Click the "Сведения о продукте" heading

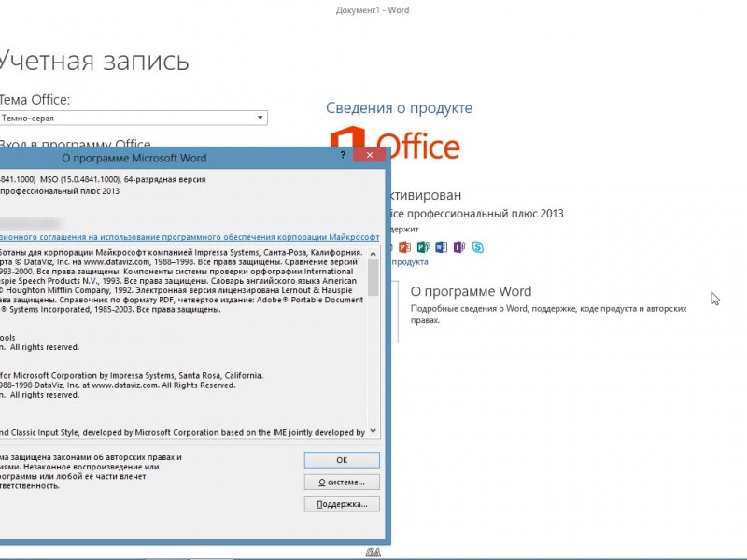coord(400,107)
